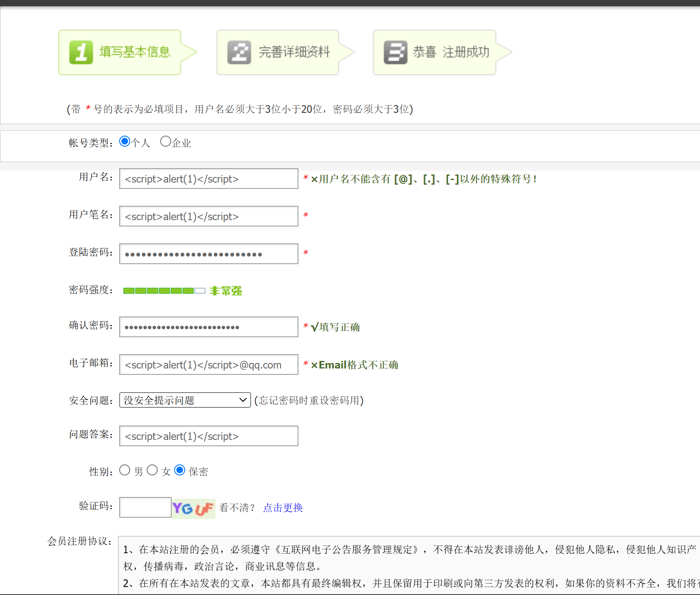Select the 企业 account type radio
Screen dimensions: 700x595
pyautogui.click(x=166, y=141)
